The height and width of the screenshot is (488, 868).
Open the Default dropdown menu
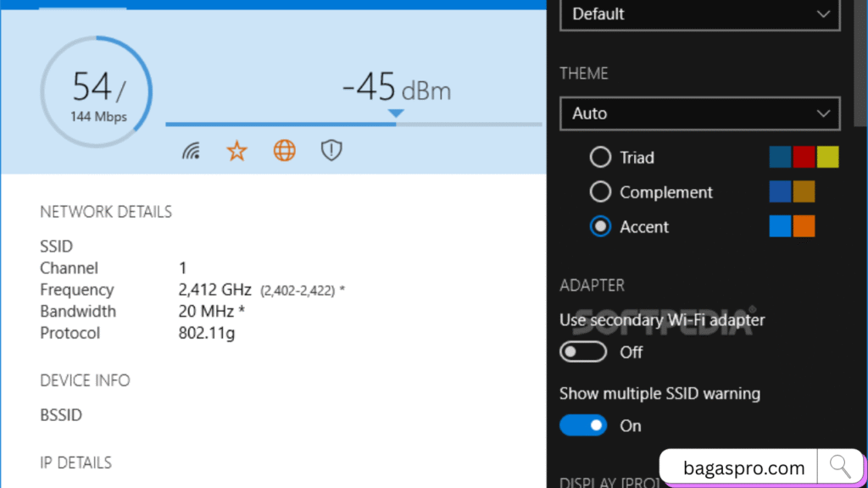click(x=699, y=14)
